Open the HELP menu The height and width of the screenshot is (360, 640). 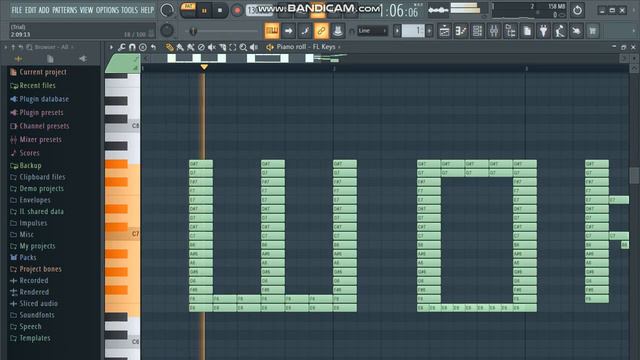147,10
